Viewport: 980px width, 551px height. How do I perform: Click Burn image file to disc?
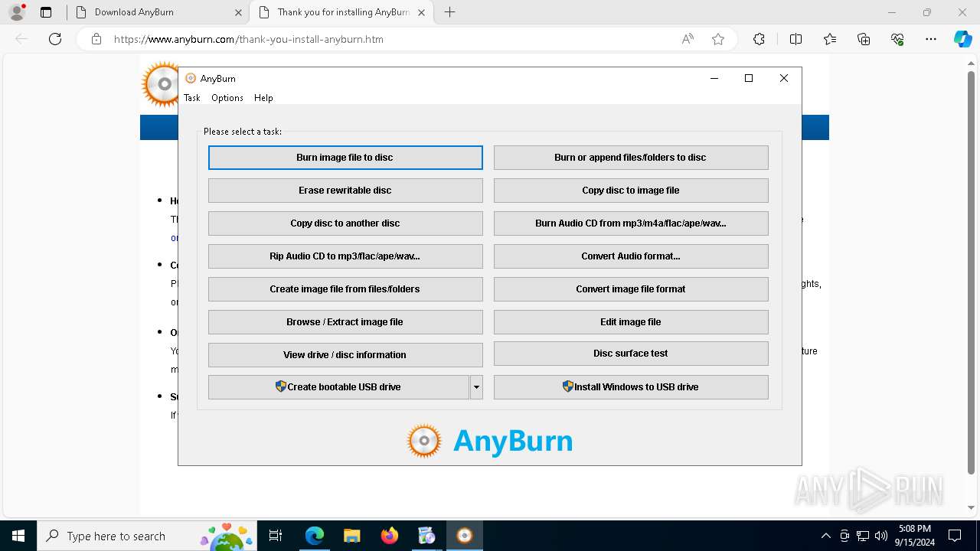pyautogui.click(x=345, y=158)
